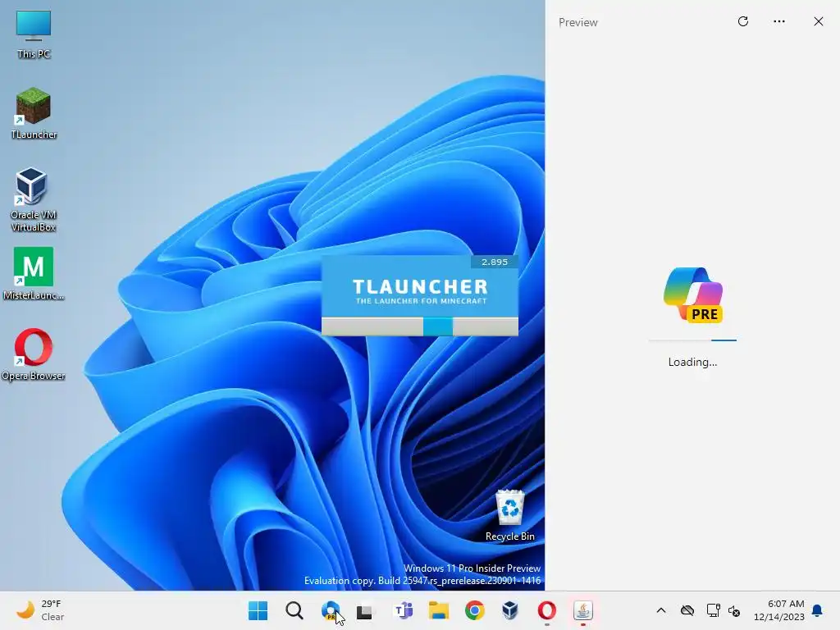Screen dimensions: 840x630
Task: Switch to Opera in the taskbar
Action: (546, 610)
